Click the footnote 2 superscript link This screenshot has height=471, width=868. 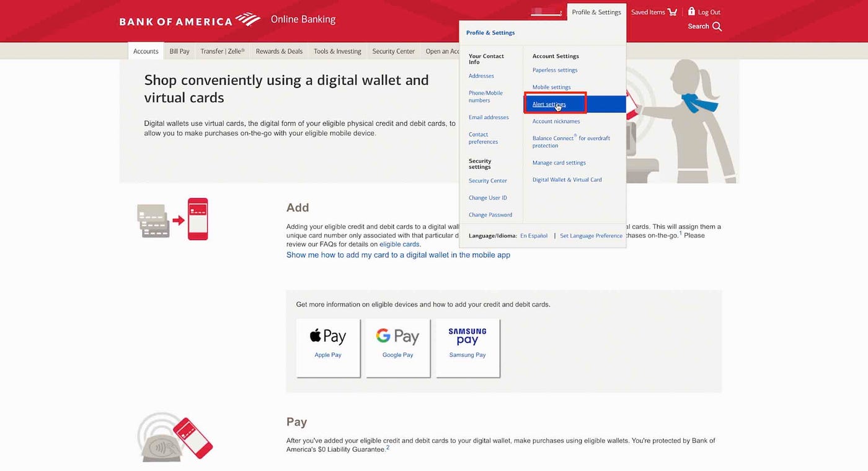(x=388, y=447)
